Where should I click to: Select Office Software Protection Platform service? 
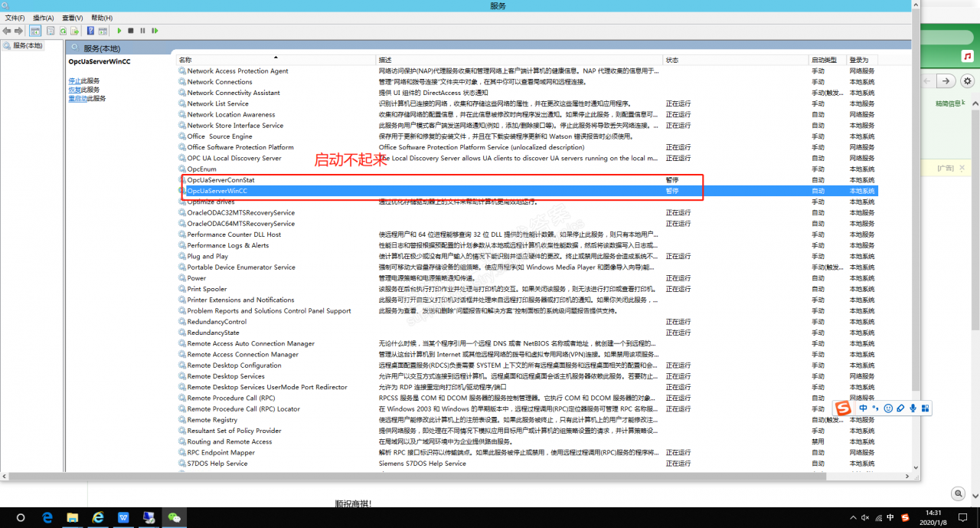(528, 147)
